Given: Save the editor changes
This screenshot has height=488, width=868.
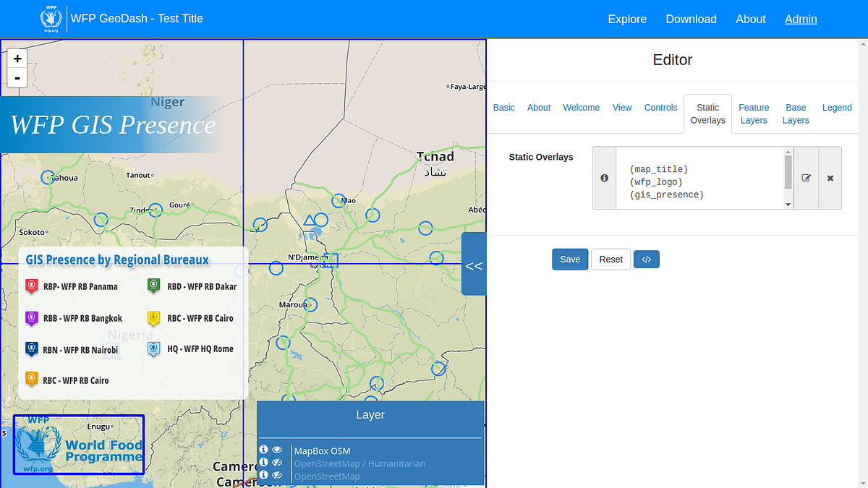Looking at the screenshot, I should click(x=570, y=260).
